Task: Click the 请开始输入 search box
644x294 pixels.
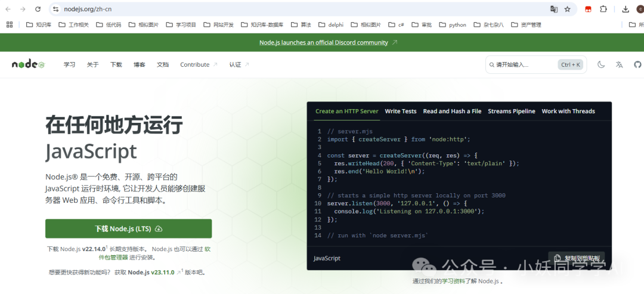Action: (x=536, y=64)
